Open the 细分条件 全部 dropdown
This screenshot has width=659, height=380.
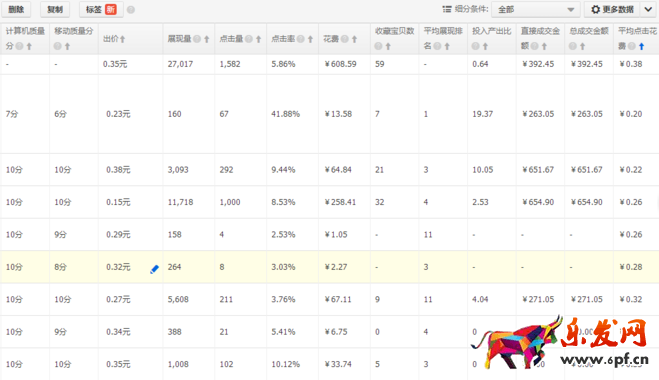coord(535,9)
